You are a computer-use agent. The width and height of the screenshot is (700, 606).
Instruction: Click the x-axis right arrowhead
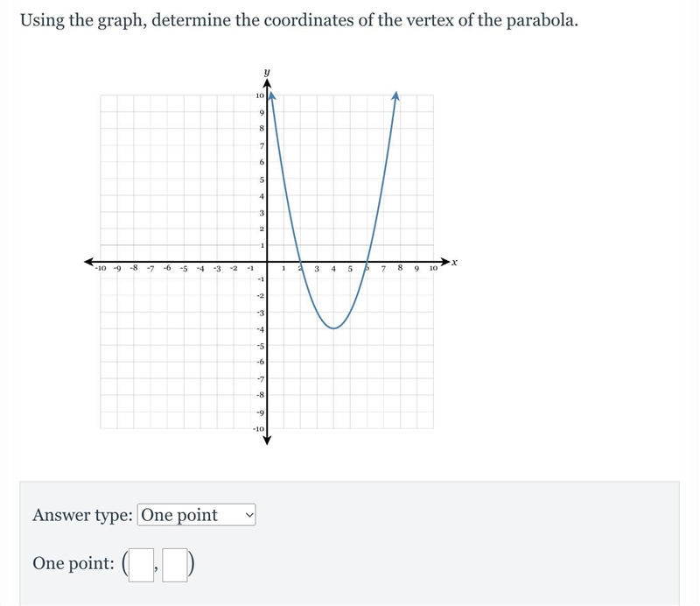(445, 262)
